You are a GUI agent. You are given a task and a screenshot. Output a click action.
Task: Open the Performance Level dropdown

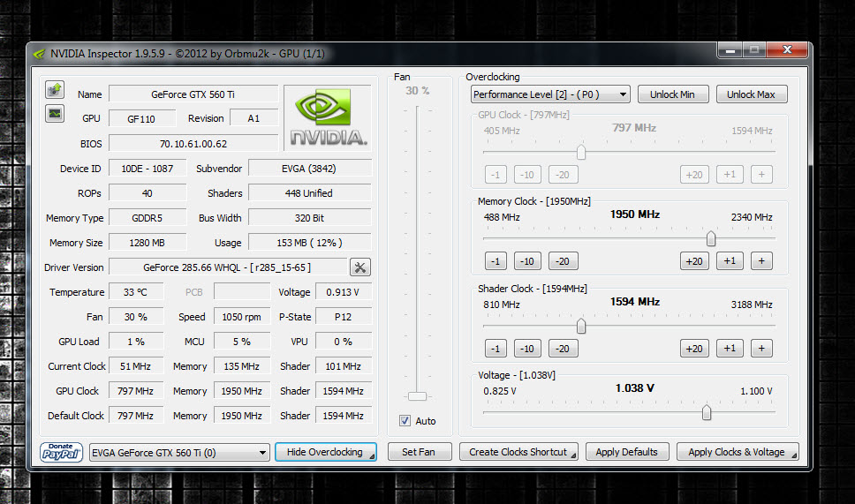pyautogui.click(x=550, y=94)
